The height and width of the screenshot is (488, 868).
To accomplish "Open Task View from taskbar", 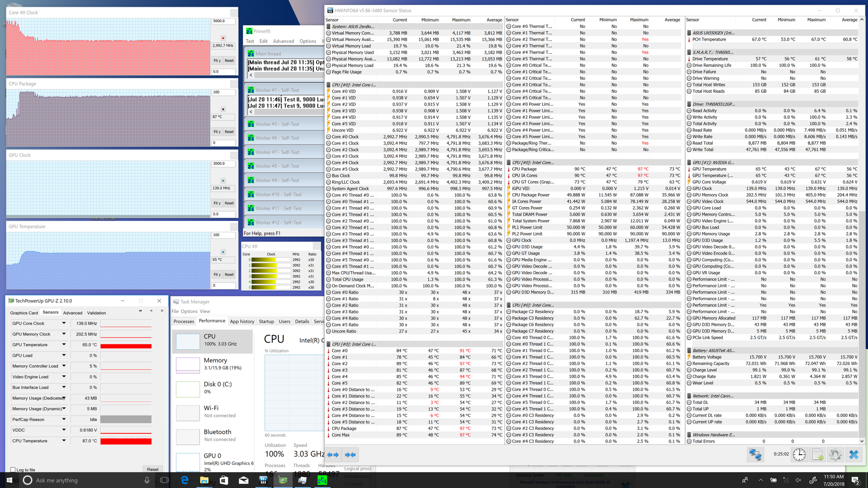I will point(165,480).
